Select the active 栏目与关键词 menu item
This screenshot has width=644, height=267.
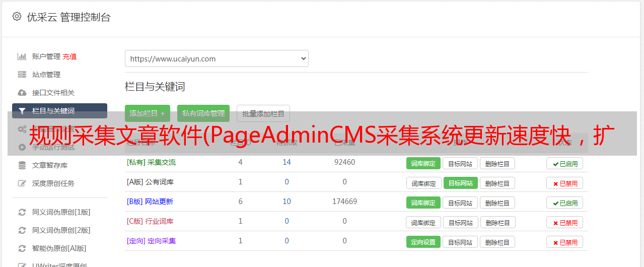(59, 111)
